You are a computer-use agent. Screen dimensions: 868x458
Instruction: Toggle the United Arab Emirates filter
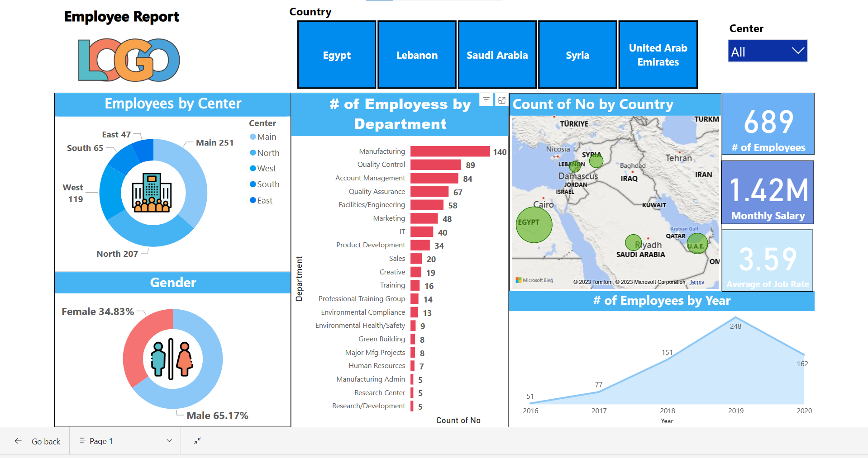click(658, 54)
